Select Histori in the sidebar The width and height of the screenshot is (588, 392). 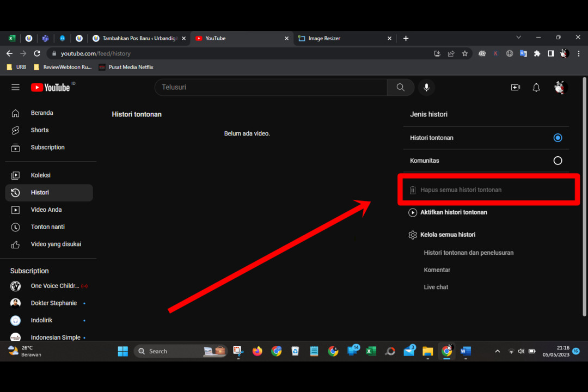pos(49,192)
